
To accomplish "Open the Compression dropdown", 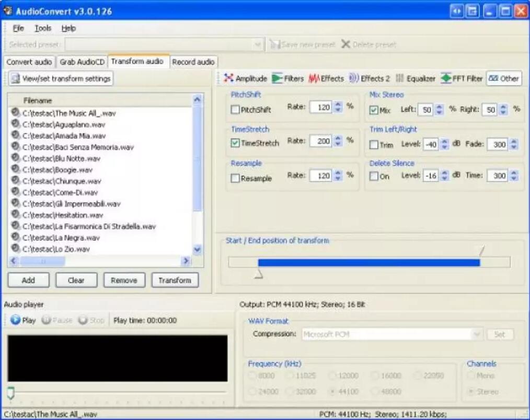I will pyautogui.click(x=477, y=334).
